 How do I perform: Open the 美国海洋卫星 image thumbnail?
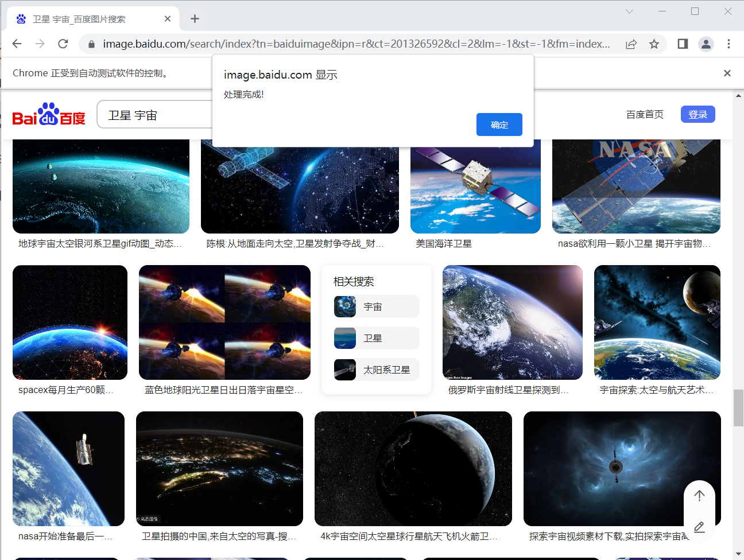pos(475,186)
